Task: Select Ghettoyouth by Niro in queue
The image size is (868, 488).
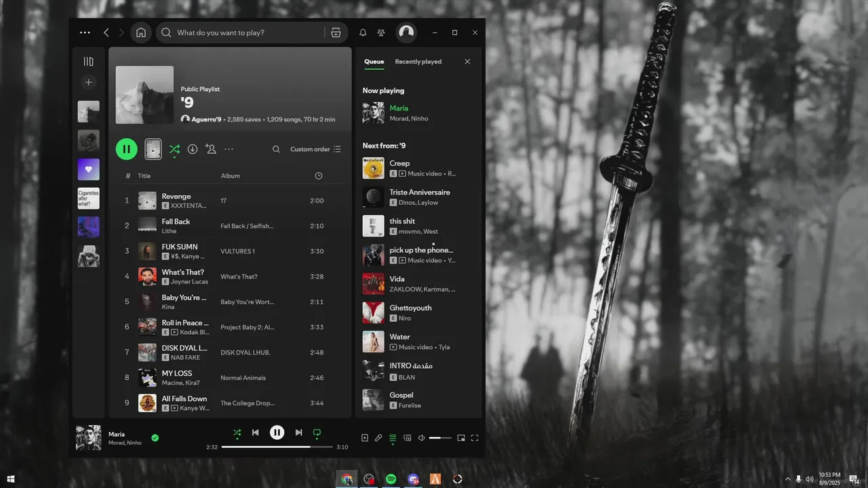Action: click(418, 312)
